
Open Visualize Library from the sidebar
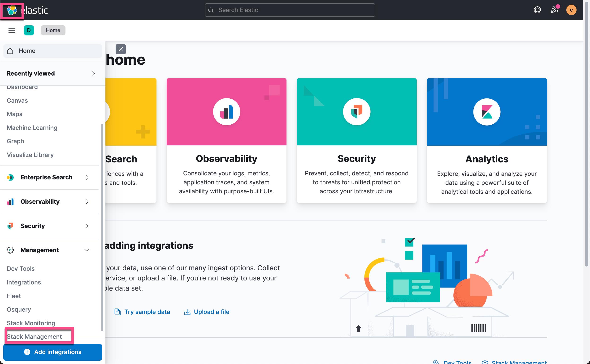30,155
